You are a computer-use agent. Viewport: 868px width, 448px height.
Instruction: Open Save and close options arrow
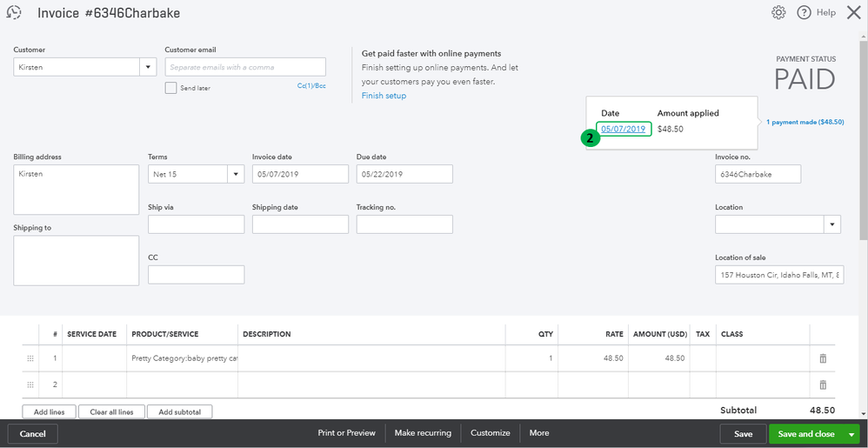pyautogui.click(x=851, y=434)
